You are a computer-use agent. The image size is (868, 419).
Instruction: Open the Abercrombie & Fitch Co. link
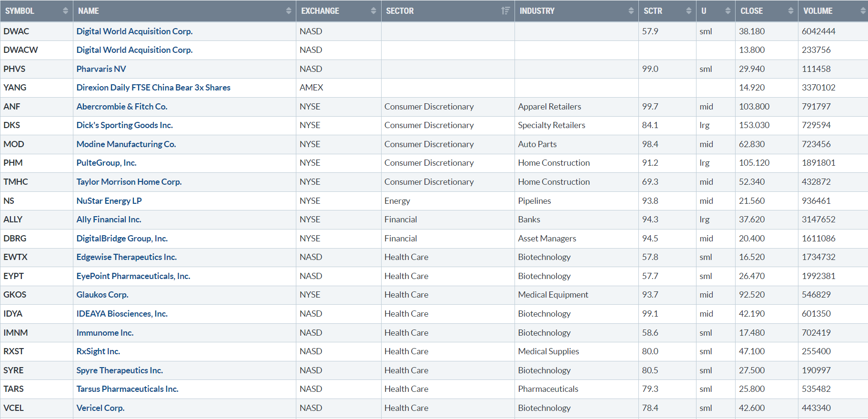tap(122, 107)
